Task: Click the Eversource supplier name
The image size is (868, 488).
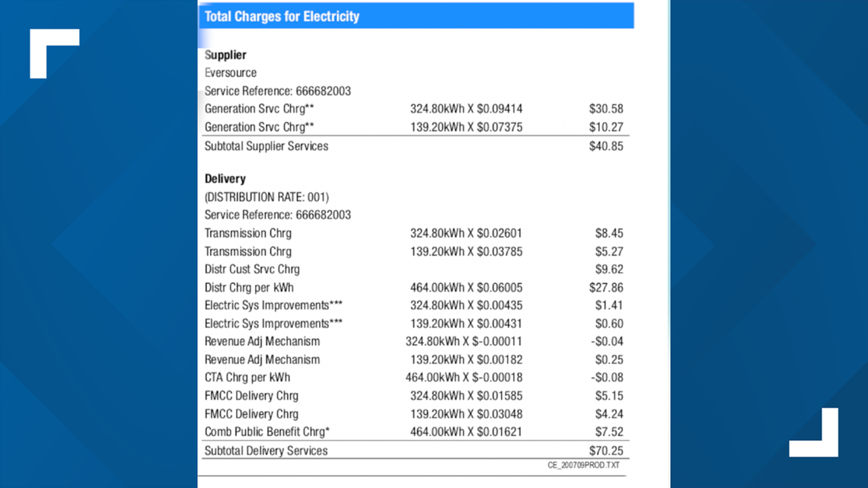Action: point(230,73)
